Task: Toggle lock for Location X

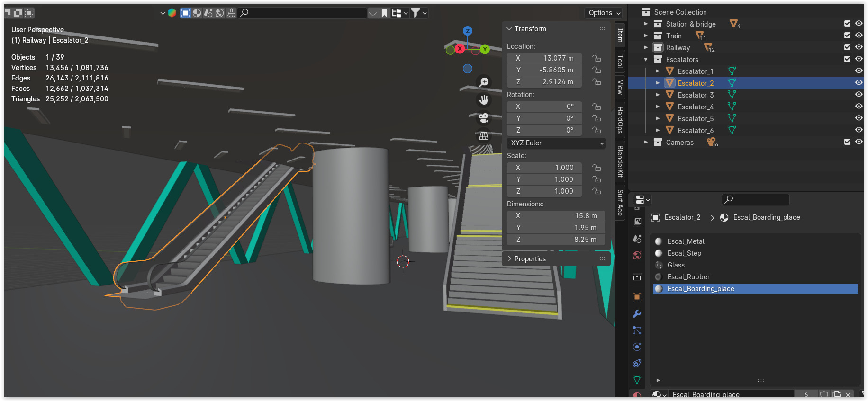Action: tap(597, 58)
